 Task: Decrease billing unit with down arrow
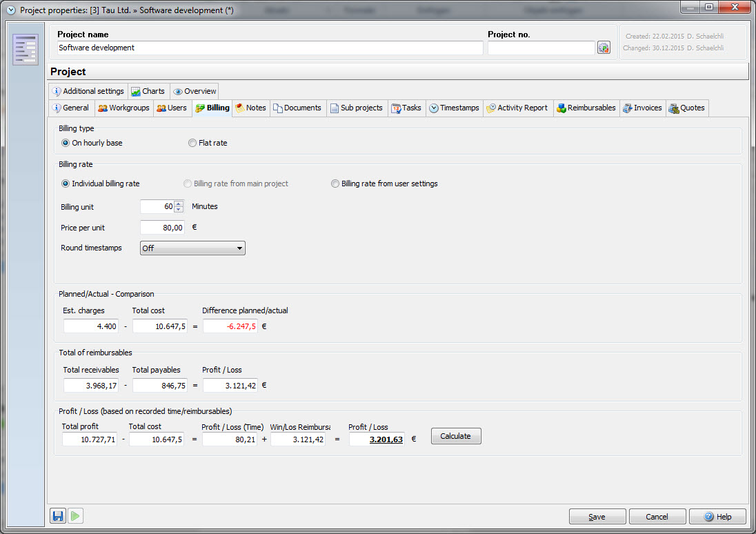(x=179, y=210)
